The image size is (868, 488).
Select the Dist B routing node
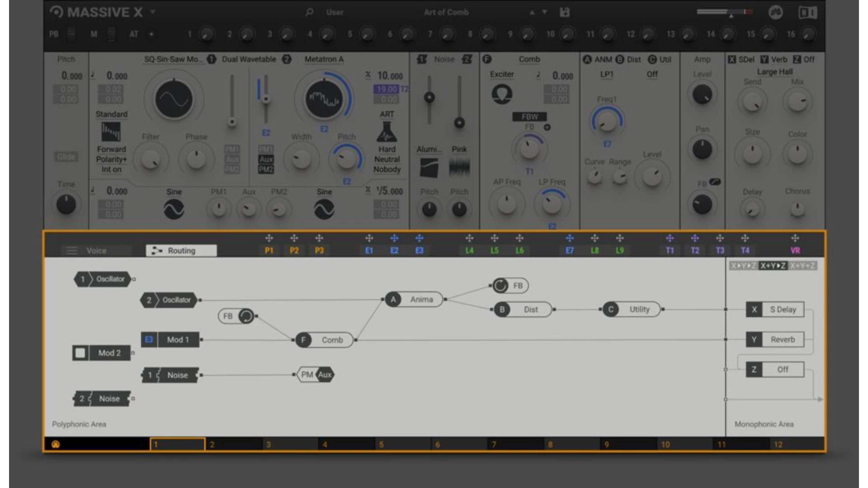pos(523,310)
